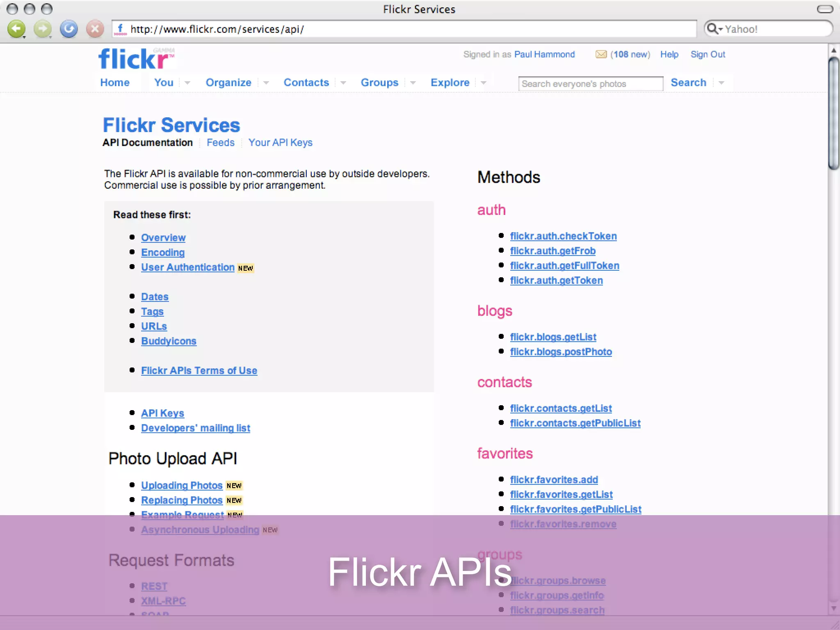Open the Encoding link

tap(163, 252)
